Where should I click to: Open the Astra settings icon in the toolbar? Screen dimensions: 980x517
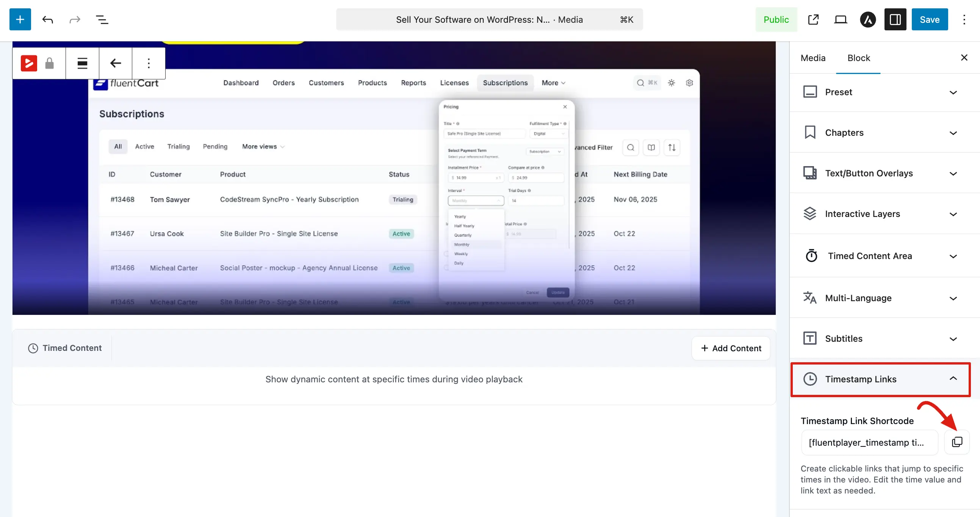868,19
